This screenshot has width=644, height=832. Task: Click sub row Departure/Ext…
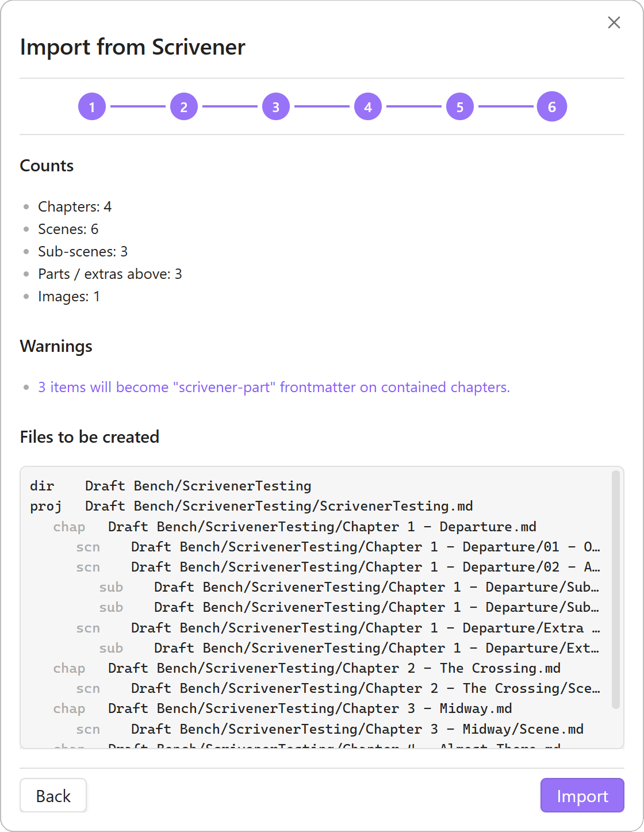[x=350, y=648]
